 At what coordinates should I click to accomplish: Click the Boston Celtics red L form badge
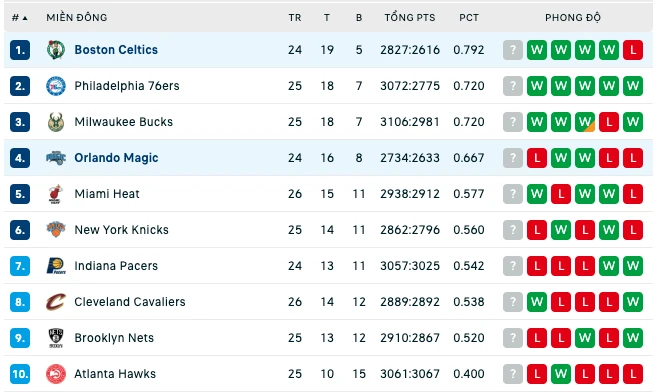(633, 50)
